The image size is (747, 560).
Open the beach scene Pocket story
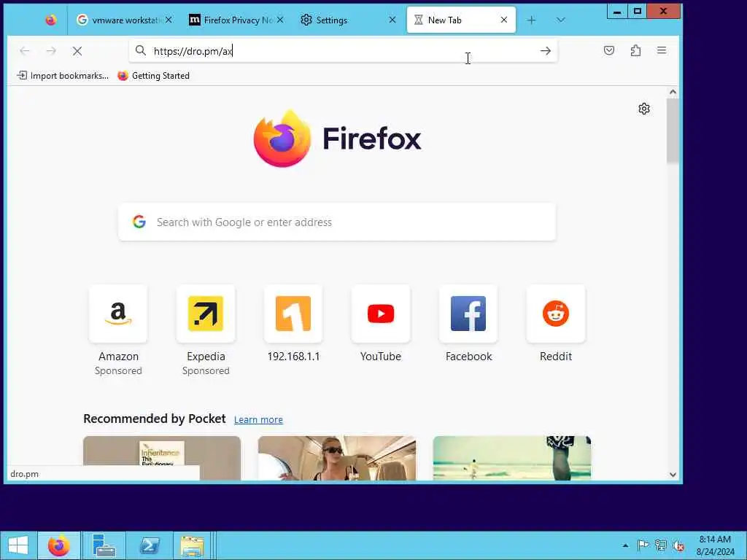[511, 458]
